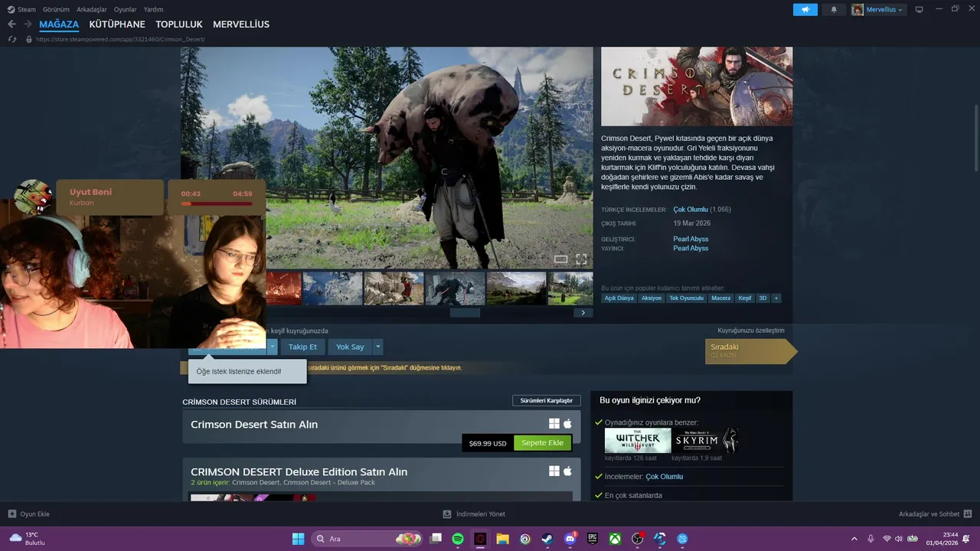
Task: Toggle theater mode on media viewer
Action: click(560, 259)
